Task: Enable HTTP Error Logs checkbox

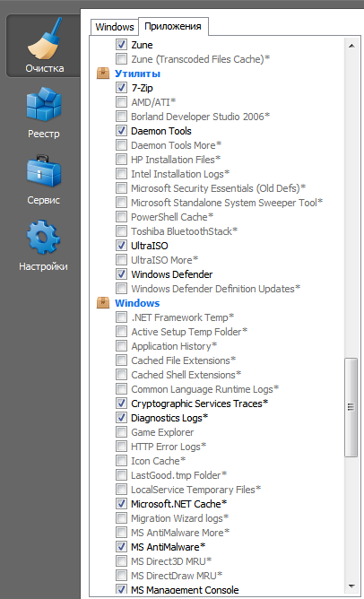Action: (x=121, y=447)
